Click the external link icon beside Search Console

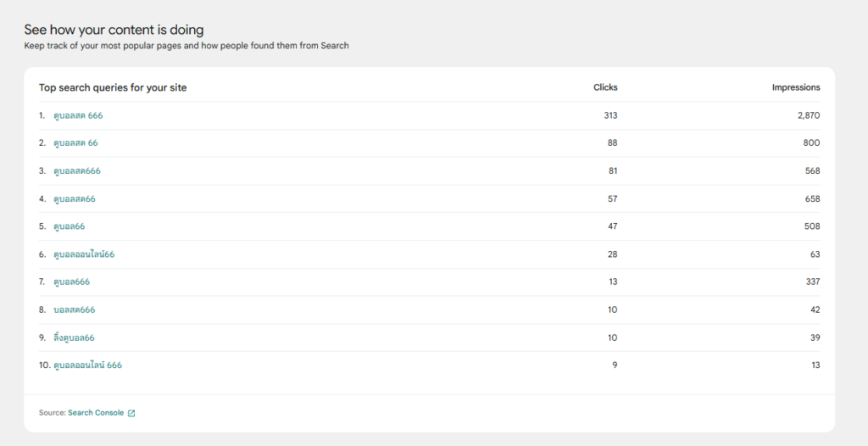click(131, 413)
